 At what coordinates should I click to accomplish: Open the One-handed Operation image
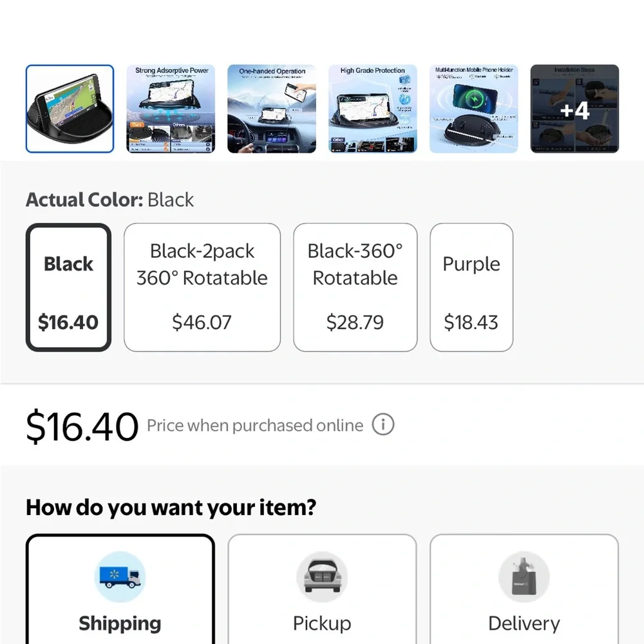coord(272,109)
